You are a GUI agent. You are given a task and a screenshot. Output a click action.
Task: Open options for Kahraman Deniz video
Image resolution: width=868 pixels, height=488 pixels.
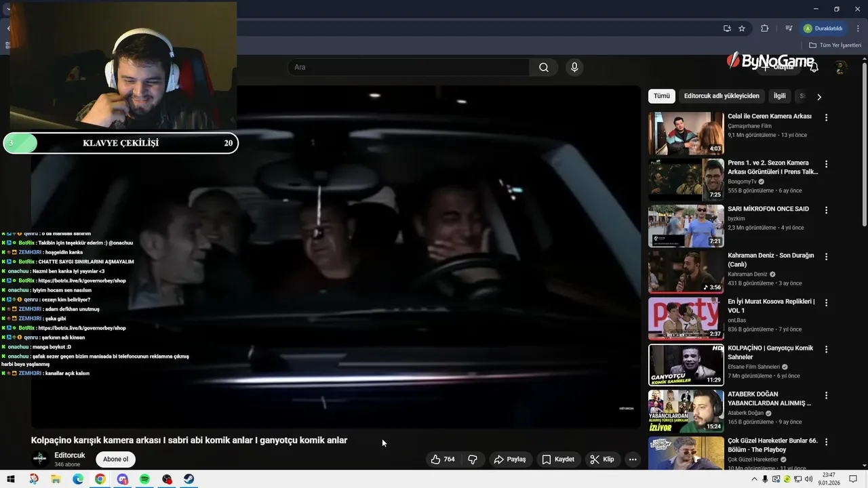point(826,257)
